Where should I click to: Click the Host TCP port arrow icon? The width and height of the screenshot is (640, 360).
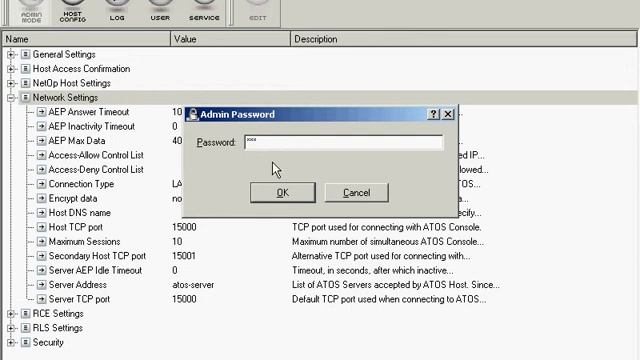pyautogui.click(x=41, y=227)
